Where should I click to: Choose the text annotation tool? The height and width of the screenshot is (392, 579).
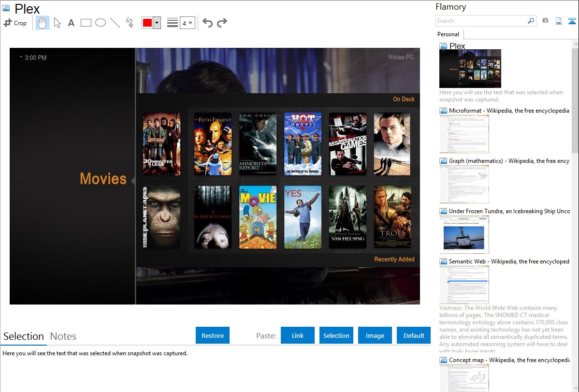pyautogui.click(x=71, y=23)
